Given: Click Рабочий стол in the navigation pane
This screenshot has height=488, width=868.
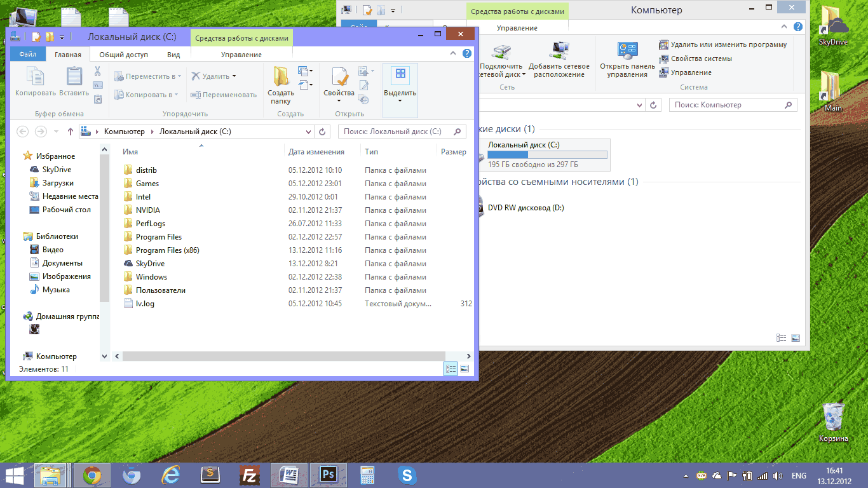Looking at the screenshot, I should 60,210.
